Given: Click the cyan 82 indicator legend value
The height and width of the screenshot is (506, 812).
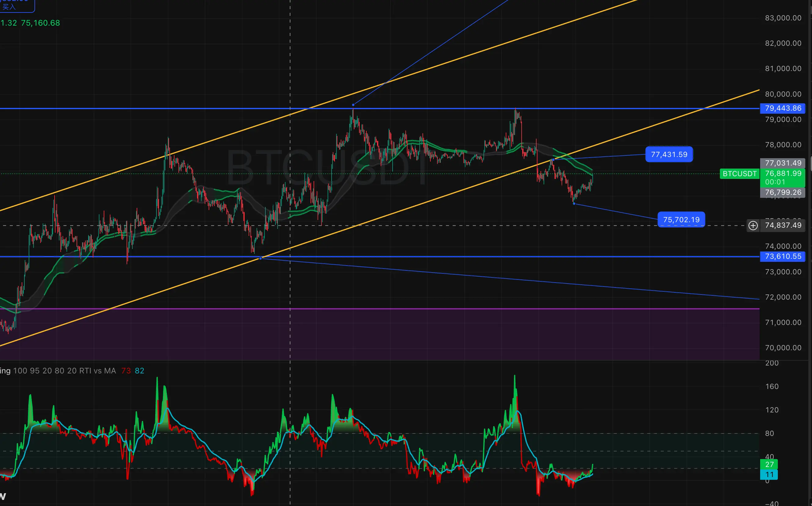Looking at the screenshot, I should coord(139,371).
